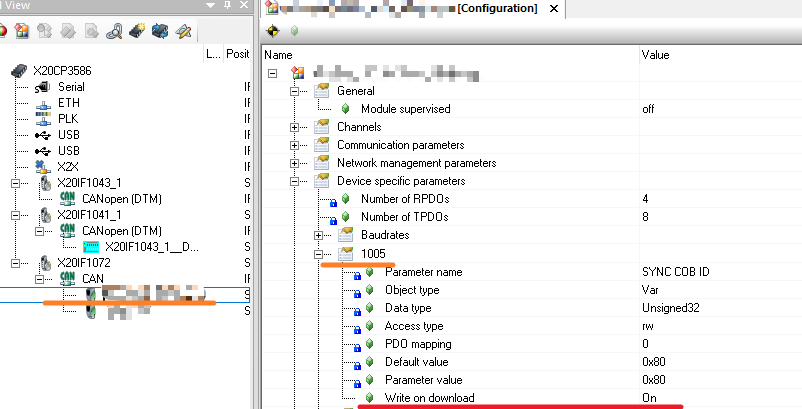Close the [Configuration] tab
This screenshot has height=409, width=802.
[553, 9]
